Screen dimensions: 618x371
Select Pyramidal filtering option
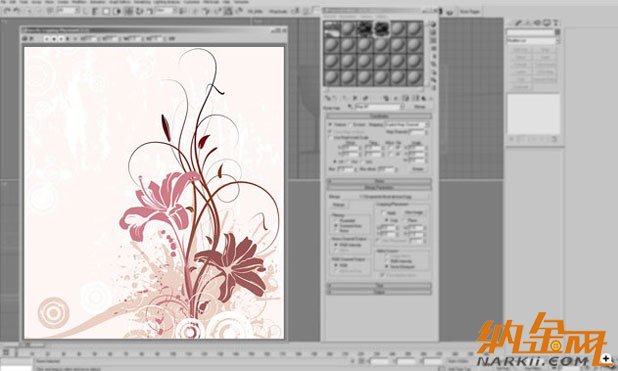[336, 220]
